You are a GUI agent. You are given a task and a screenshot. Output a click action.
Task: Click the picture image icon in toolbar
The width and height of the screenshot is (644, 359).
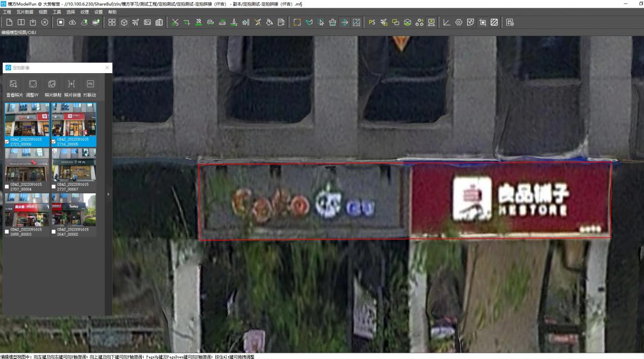click(147, 22)
